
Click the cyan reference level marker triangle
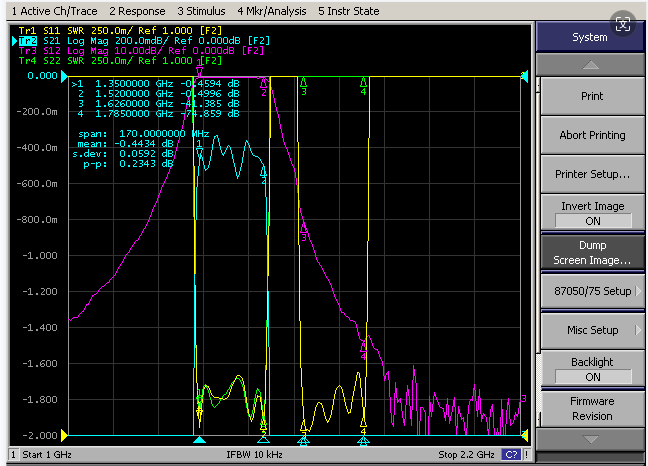[x=64, y=76]
